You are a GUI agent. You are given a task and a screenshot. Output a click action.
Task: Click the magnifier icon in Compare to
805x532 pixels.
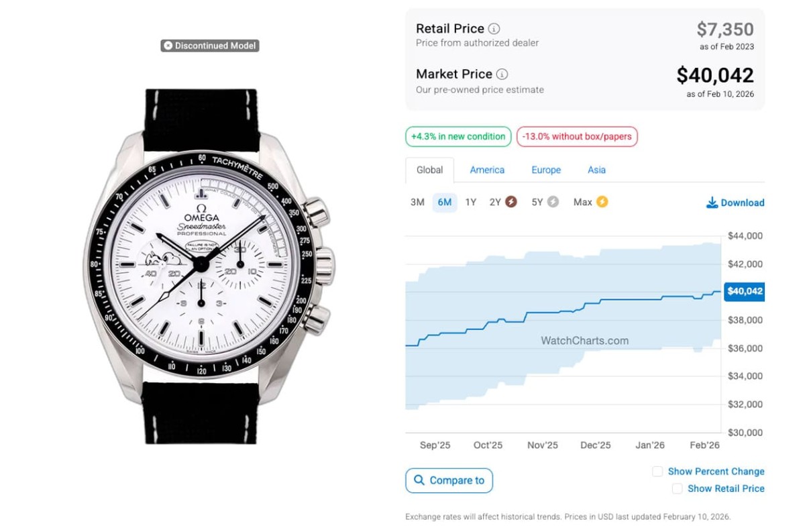pos(419,480)
